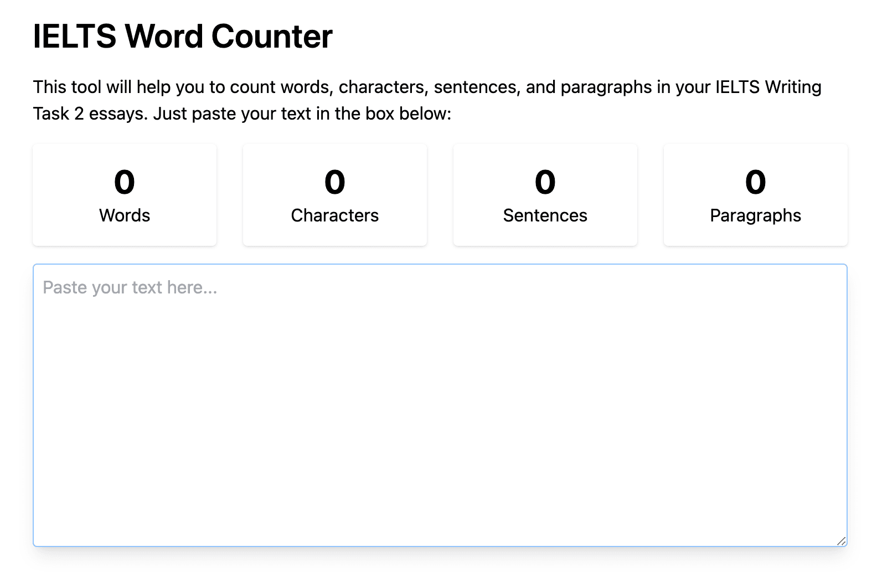Screen dimensions: 877x588
Task: Click the 'IELTS Word Counter' heading
Action: click(183, 37)
